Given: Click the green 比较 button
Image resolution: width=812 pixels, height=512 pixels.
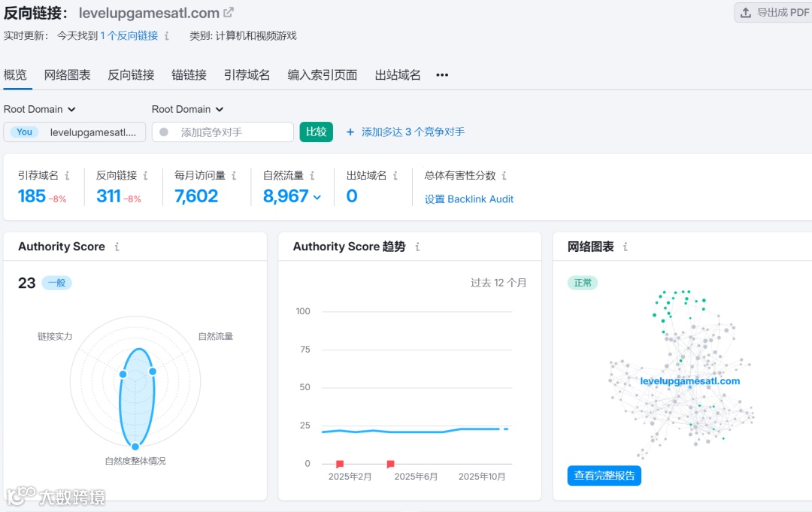Looking at the screenshot, I should tap(317, 132).
